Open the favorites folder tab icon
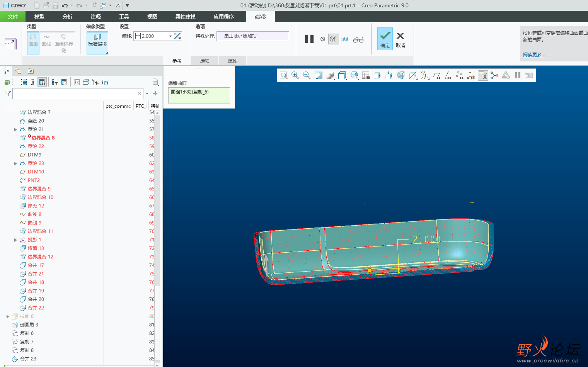Image resolution: width=588 pixels, height=367 pixels. tap(31, 71)
